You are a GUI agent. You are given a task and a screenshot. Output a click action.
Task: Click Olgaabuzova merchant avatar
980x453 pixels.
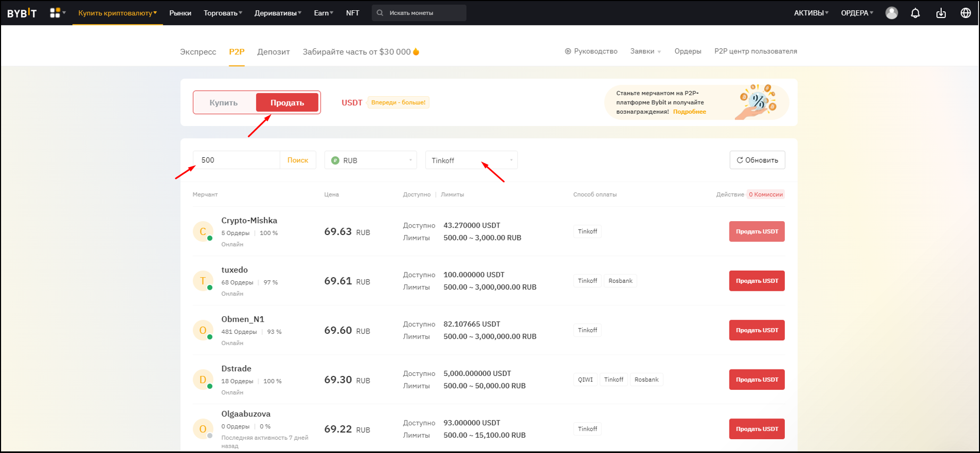tap(203, 429)
